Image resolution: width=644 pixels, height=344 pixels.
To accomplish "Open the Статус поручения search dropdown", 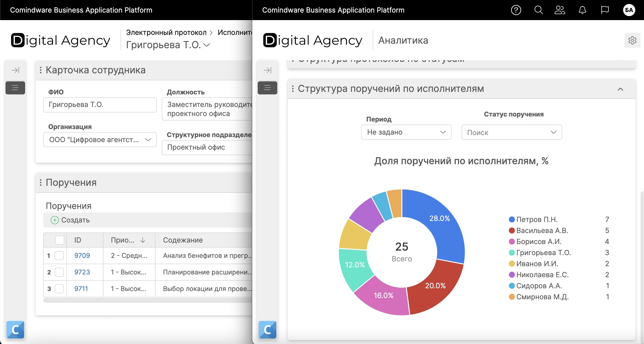I will click(512, 132).
